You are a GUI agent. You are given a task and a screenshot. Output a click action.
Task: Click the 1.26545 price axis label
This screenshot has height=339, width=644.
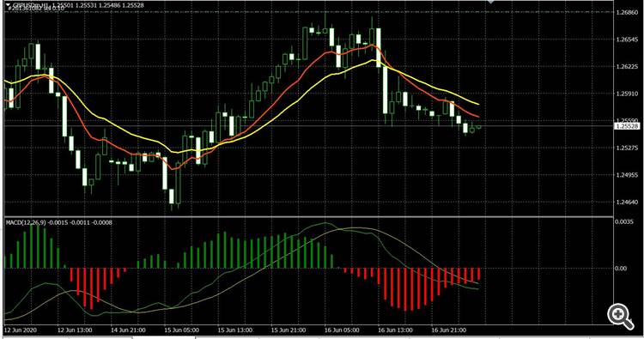(x=627, y=39)
